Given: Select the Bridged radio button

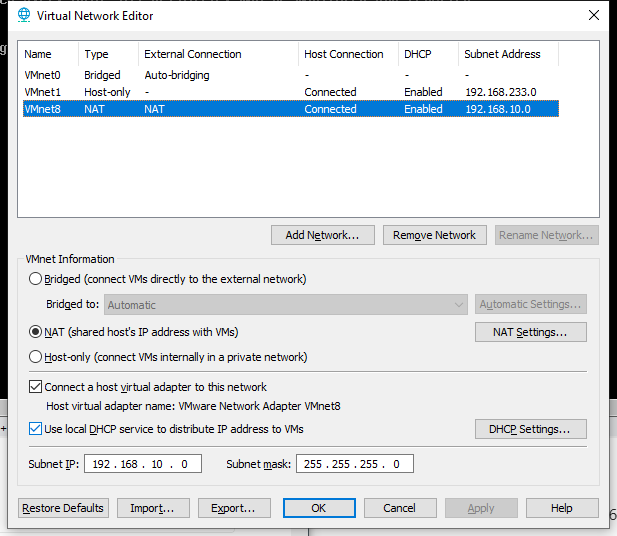Looking at the screenshot, I should tap(35, 279).
